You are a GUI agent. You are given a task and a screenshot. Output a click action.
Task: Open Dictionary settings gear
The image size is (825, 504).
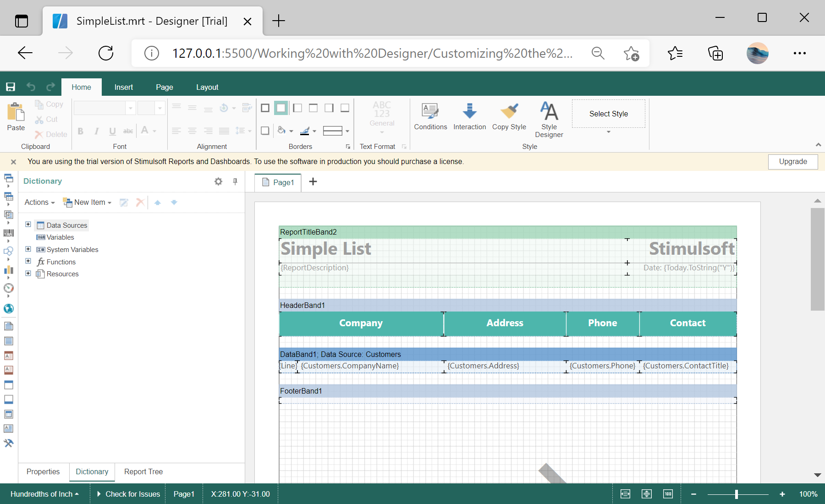click(218, 181)
